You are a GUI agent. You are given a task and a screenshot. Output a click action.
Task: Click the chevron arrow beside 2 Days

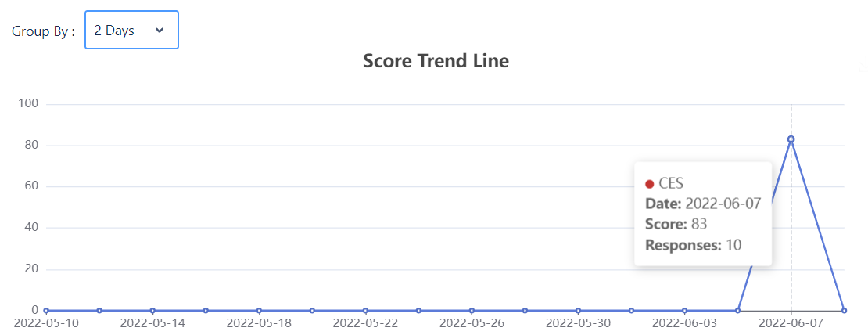[160, 30]
